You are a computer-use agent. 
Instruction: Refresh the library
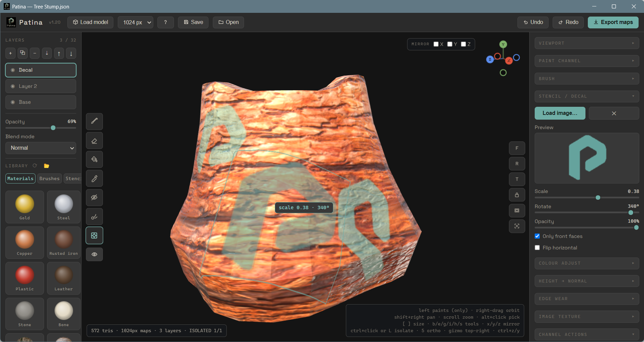click(x=35, y=166)
